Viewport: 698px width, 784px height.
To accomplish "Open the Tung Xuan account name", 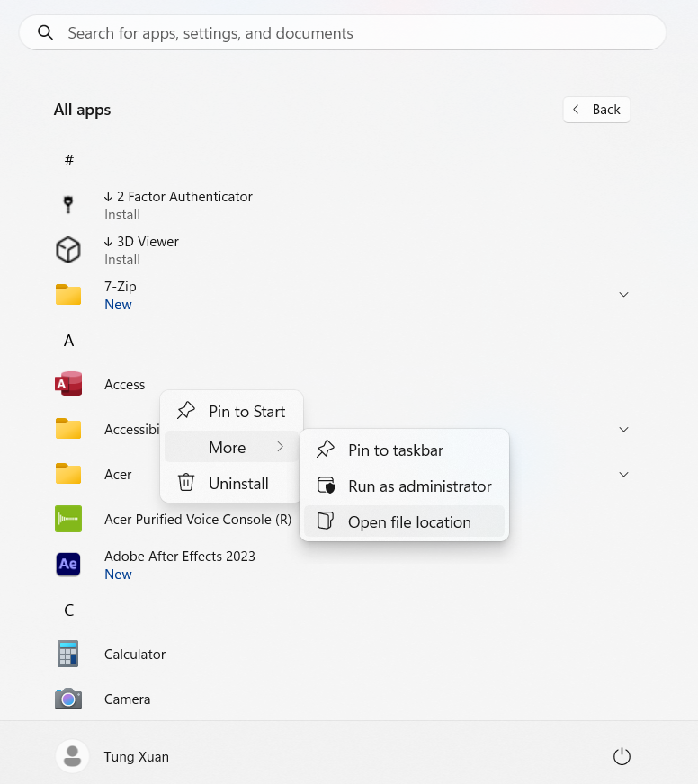I will click(136, 756).
